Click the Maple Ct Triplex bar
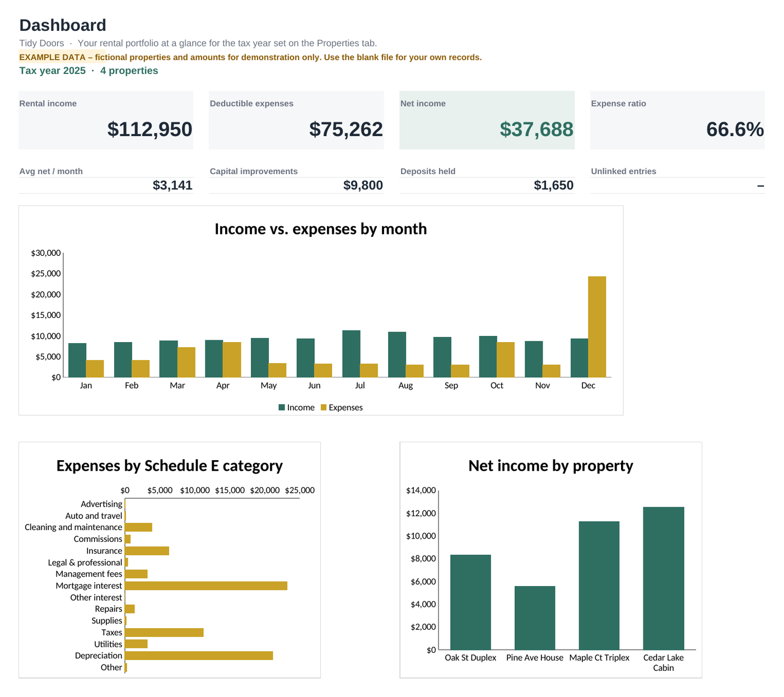Viewport: 784px width, 697px height. (x=599, y=586)
